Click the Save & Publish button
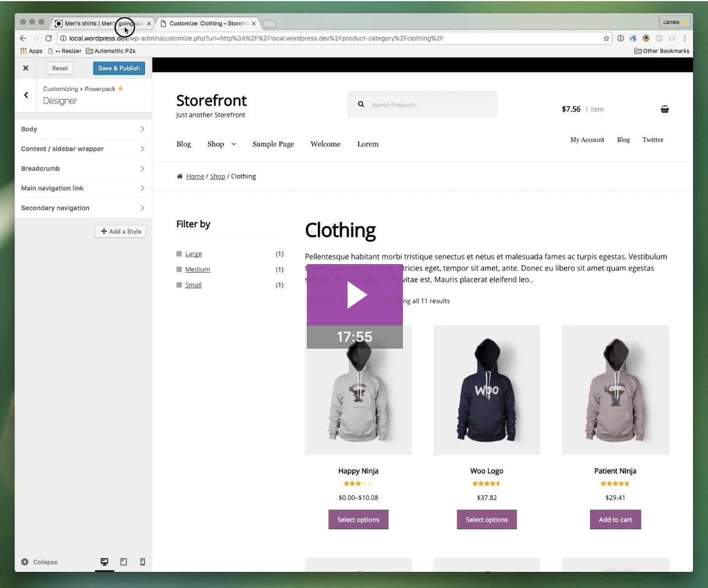This screenshot has height=588, width=708. 119,68
